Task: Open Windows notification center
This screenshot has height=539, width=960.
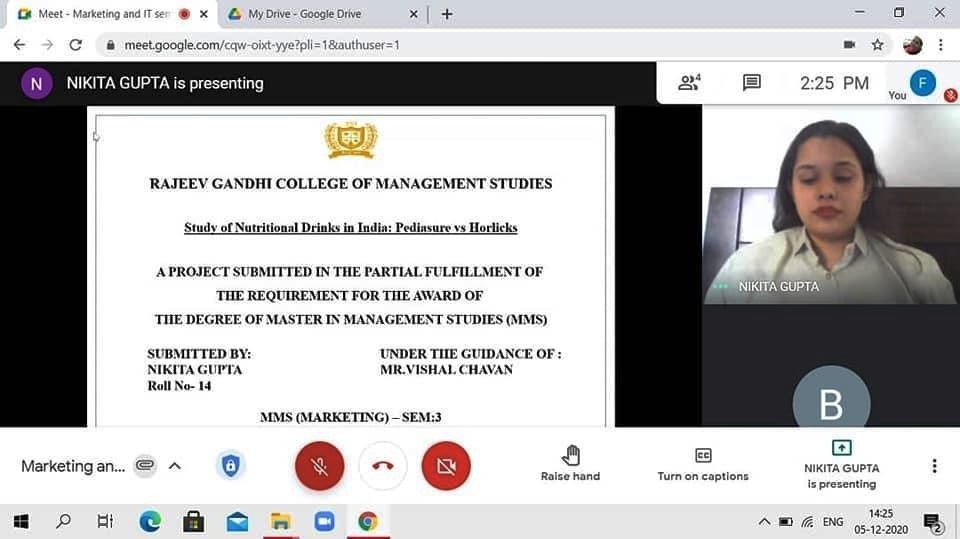Action: (933, 522)
